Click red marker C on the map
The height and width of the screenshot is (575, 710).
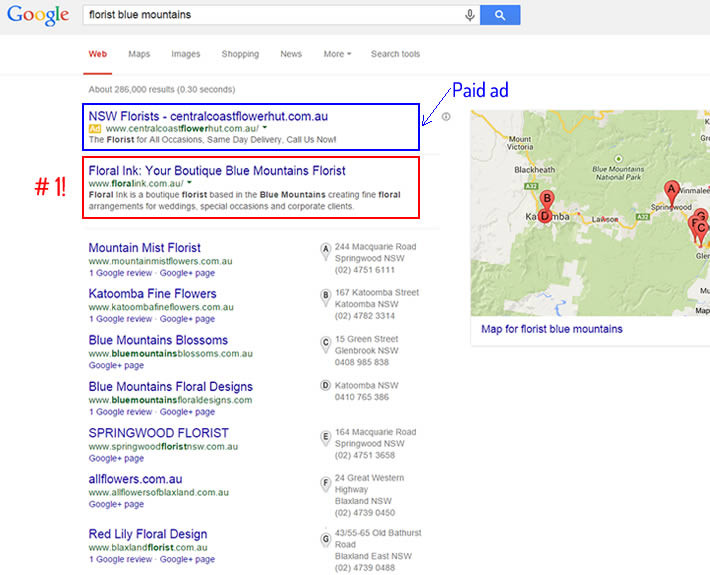pos(701,229)
